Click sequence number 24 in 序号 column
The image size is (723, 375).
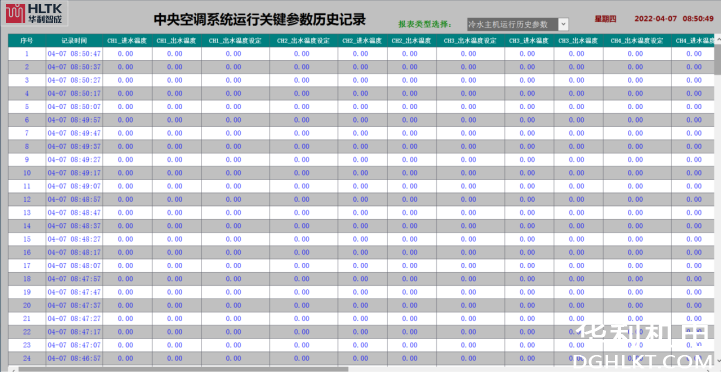[x=27, y=358]
